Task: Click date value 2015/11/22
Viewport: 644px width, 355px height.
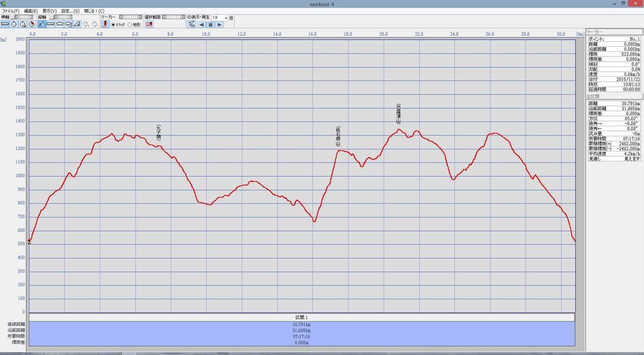Action: tap(628, 79)
